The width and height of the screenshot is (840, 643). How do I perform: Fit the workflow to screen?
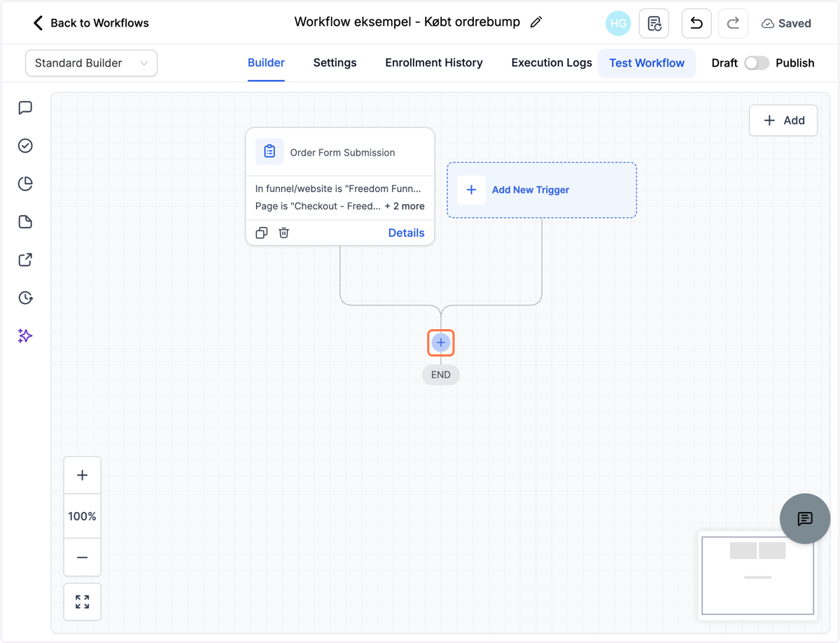coord(83,602)
